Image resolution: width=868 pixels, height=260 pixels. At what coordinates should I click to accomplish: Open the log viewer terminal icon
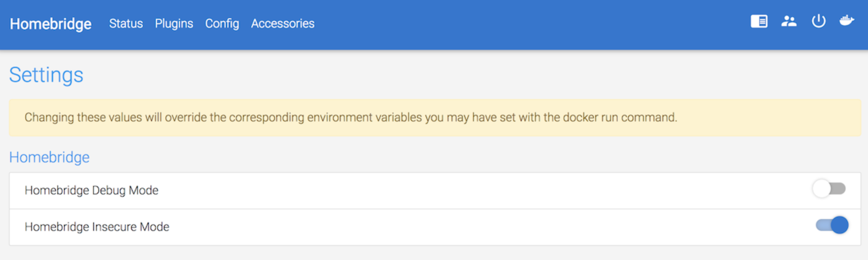[759, 22]
